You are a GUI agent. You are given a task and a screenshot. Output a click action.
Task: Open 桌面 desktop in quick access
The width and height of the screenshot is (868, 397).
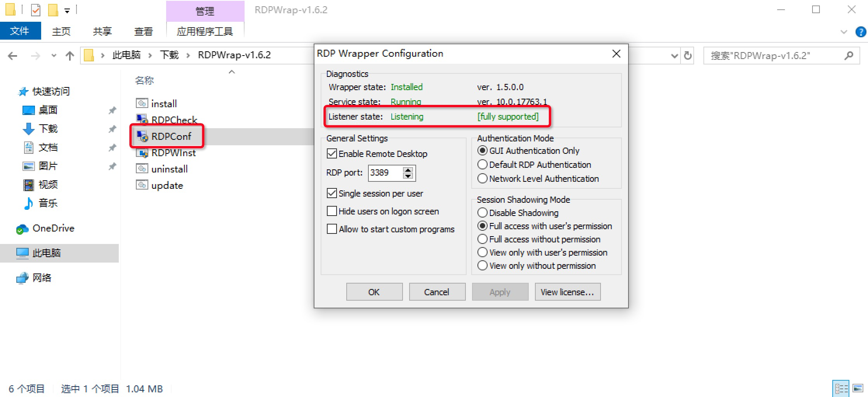click(40, 110)
